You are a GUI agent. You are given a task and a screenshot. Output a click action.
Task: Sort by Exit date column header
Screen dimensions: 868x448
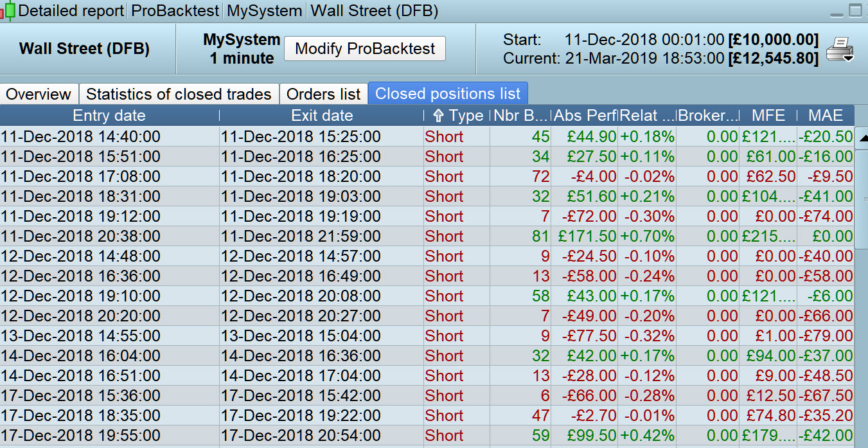pyautogui.click(x=322, y=116)
